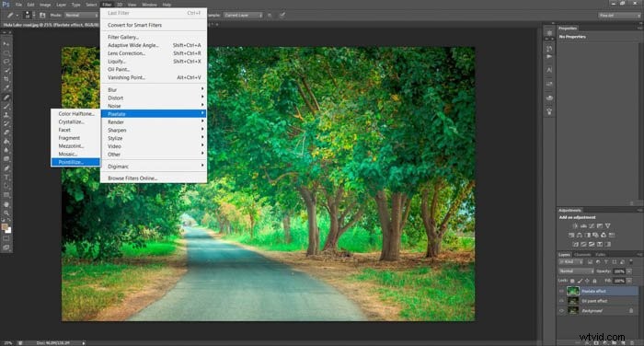
Task: Switch to the Paths tab
Action: 601,255
